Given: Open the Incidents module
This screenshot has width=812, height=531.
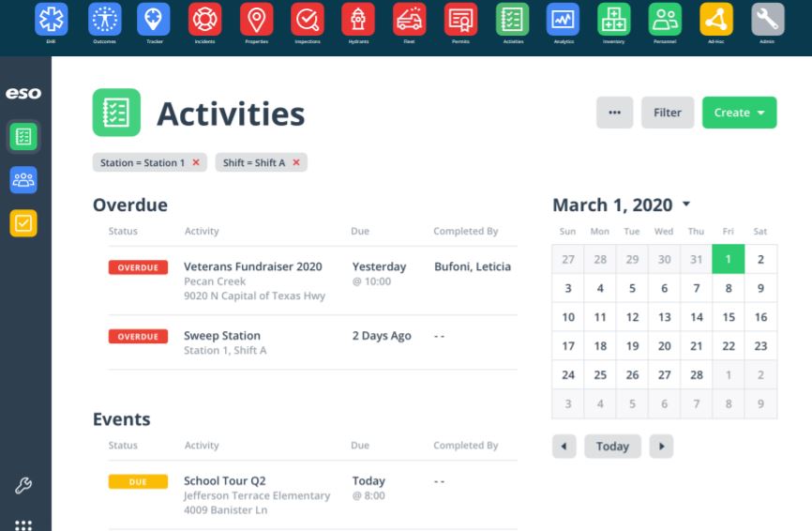Looking at the screenshot, I should tap(205, 19).
